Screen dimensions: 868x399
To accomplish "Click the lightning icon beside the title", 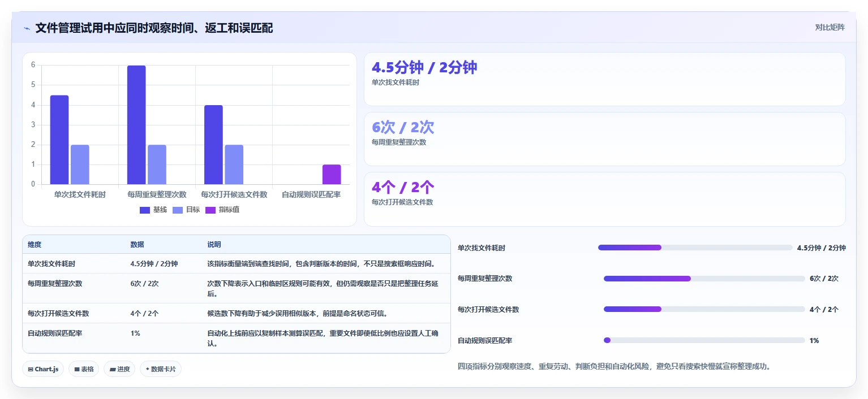I will click(x=27, y=28).
